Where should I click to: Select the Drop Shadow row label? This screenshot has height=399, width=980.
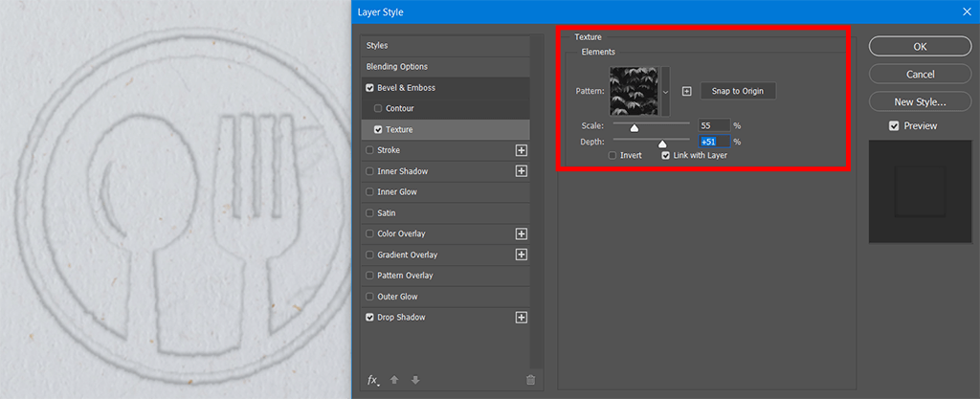[x=401, y=318]
